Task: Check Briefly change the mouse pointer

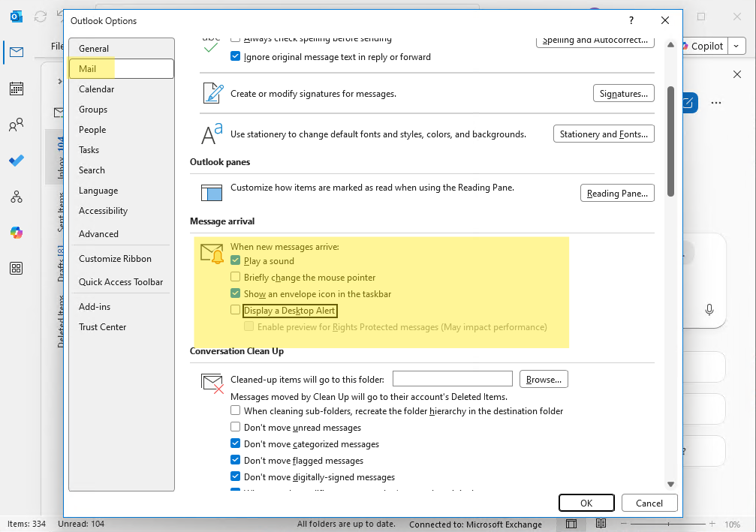Action: (x=236, y=278)
